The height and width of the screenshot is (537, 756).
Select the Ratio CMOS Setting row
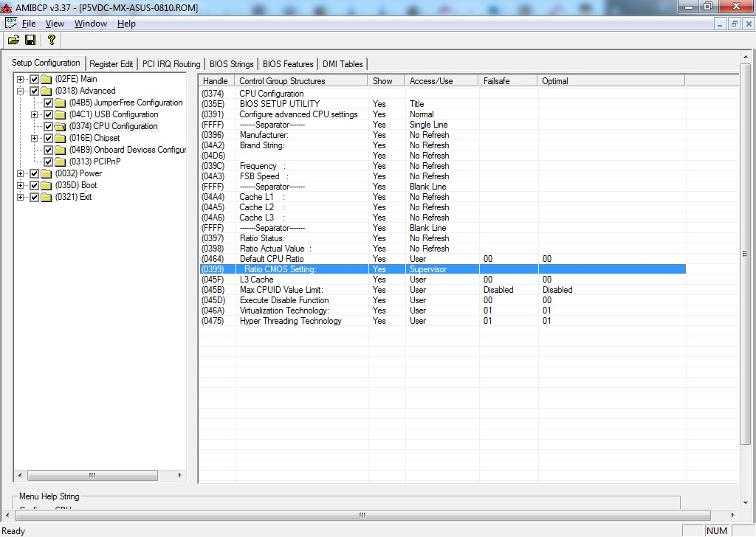[x=443, y=269]
